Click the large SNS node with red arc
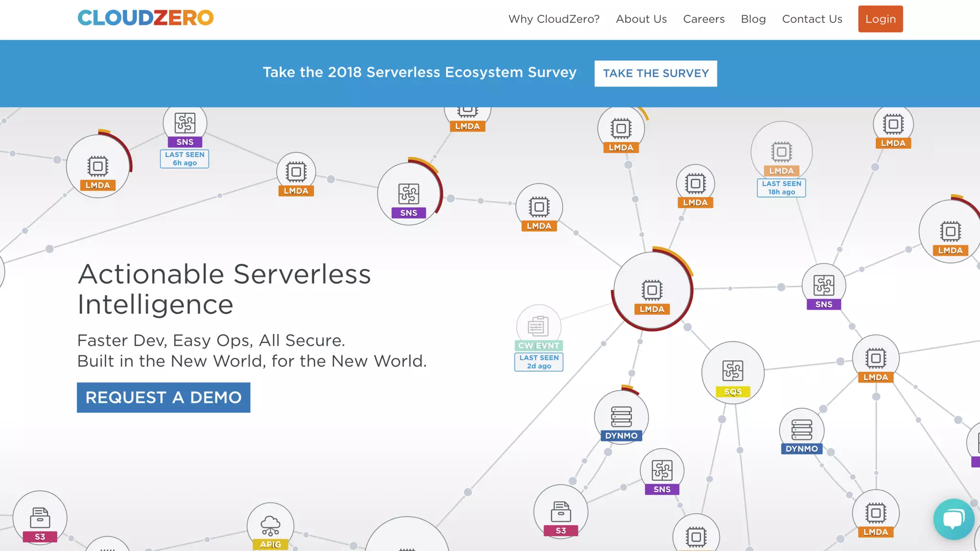 click(409, 194)
